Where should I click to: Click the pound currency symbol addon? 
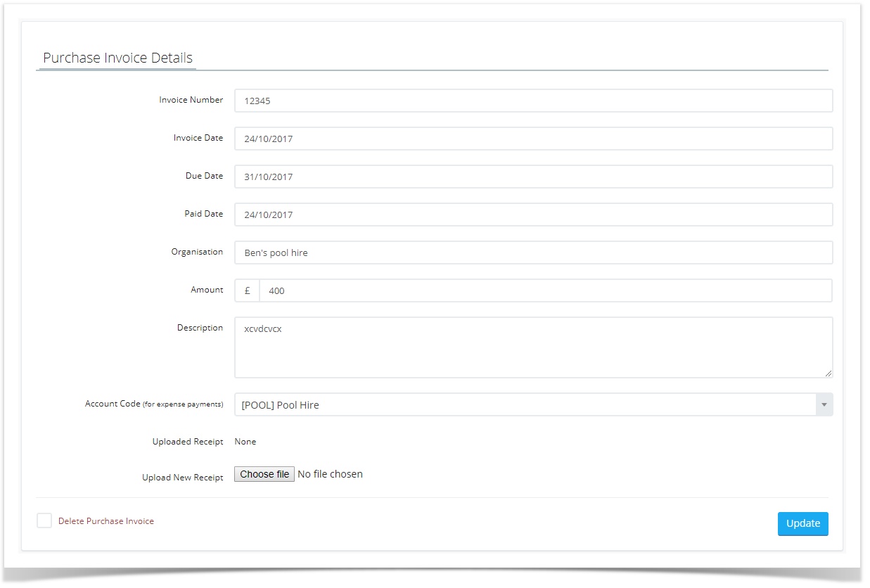click(x=247, y=290)
